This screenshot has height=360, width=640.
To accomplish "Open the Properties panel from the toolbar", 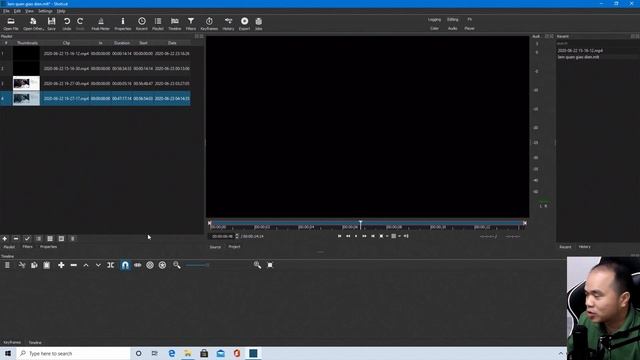I will click(x=122, y=24).
